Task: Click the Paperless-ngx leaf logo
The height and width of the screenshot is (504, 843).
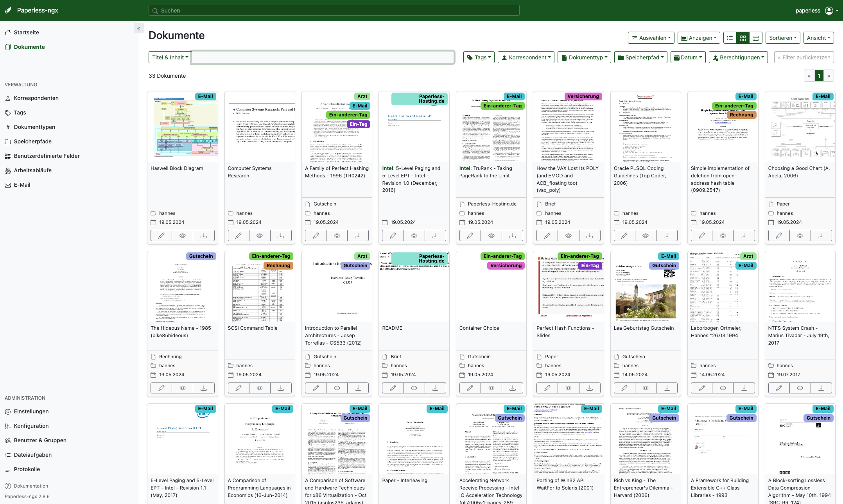Action: pyautogui.click(x=8, y=11)
